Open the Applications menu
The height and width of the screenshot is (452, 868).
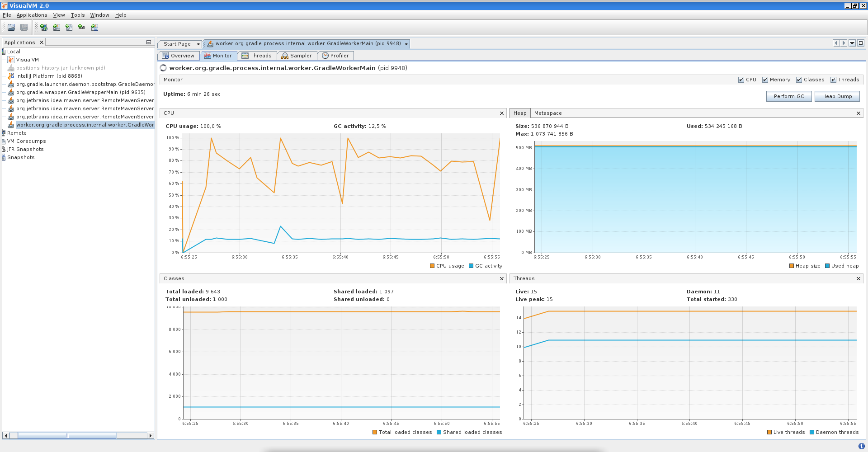click(32, 15)
